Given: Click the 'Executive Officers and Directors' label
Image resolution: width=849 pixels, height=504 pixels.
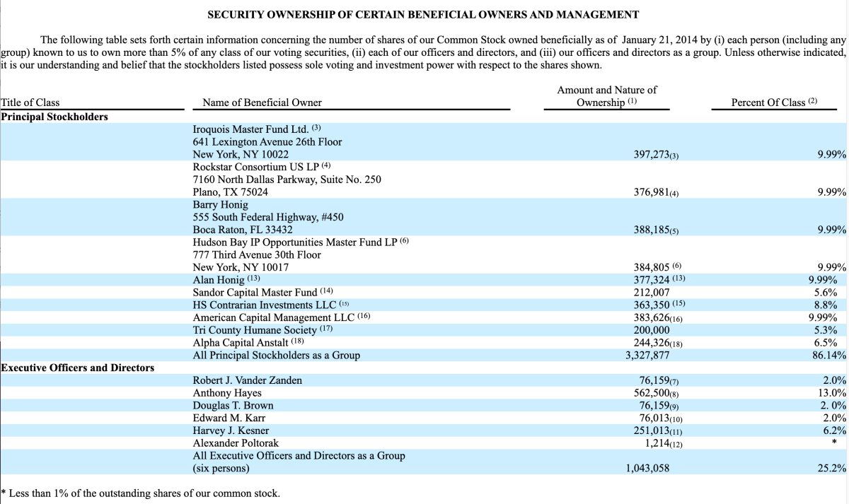Looking at the screenshot, I should [78, 368].
